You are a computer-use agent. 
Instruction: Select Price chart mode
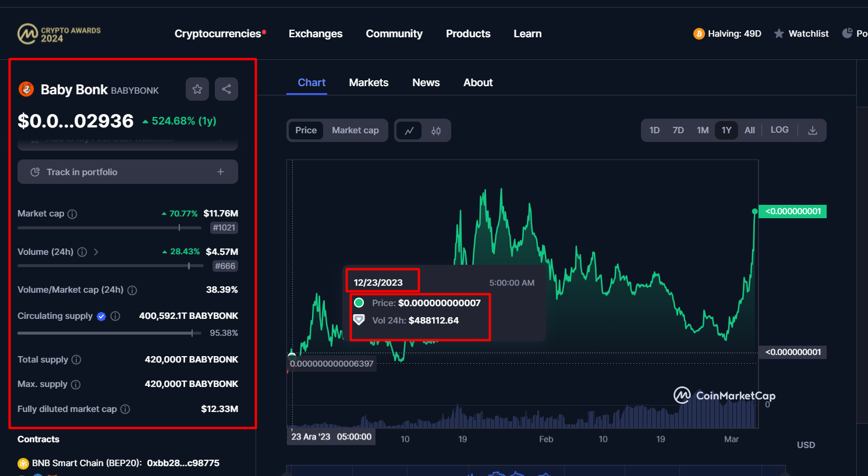click(306, 130)
